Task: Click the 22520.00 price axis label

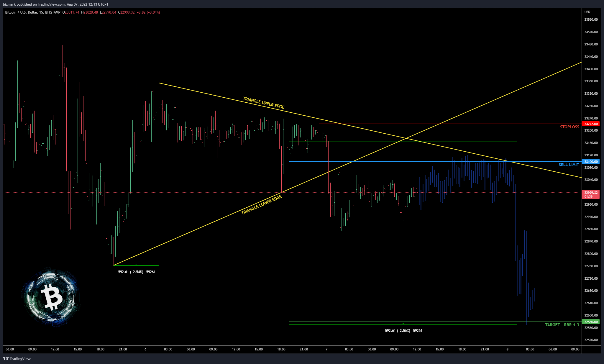Action: click(x=591, y=340)
